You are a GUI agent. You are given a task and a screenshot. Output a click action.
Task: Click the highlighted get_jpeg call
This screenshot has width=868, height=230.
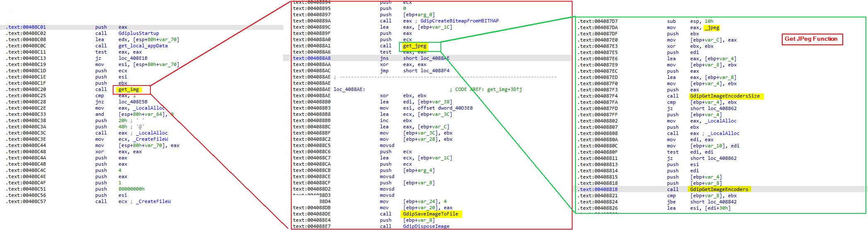(415, 46)
